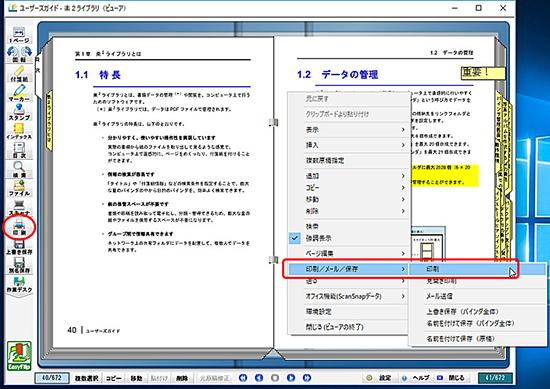
Task: Click the yellow index tab on left page edge
Action: 49,121
